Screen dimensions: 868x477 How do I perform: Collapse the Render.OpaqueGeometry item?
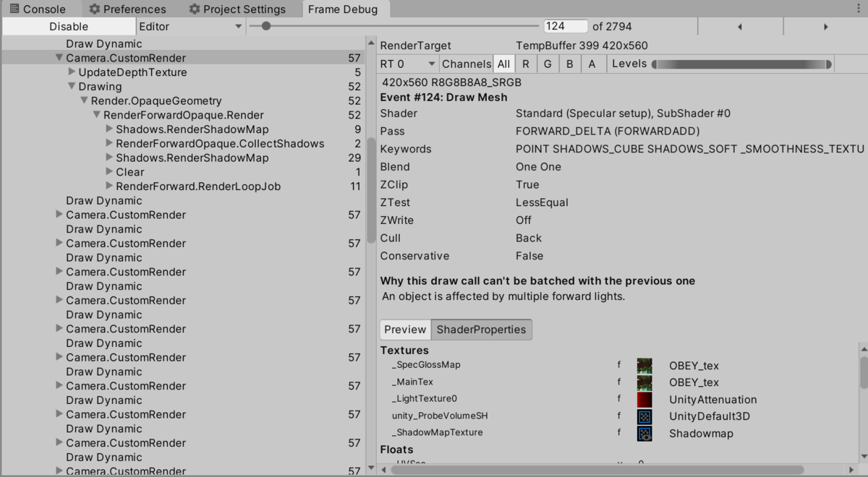click(85, 100)
